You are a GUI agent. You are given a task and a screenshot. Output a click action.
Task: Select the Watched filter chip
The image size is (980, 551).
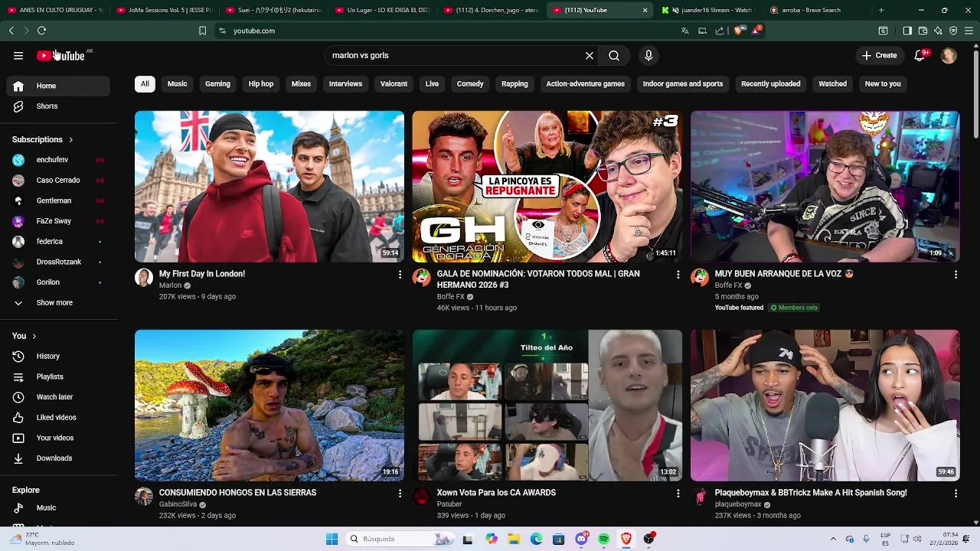point(832,84)
